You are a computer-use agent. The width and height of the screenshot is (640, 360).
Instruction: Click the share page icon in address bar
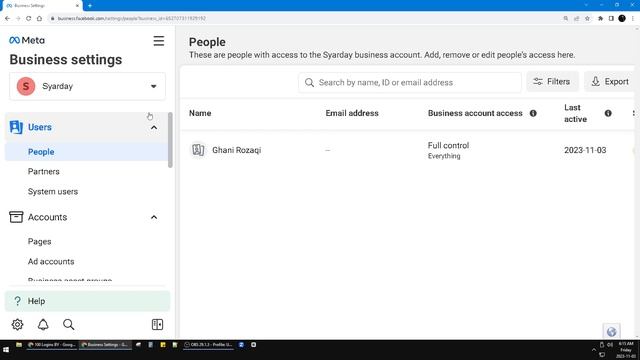576,18
